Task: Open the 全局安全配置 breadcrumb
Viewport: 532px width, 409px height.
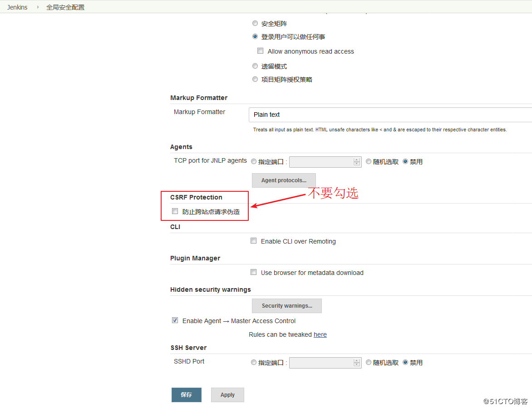Action: click(x=65, y=7)
